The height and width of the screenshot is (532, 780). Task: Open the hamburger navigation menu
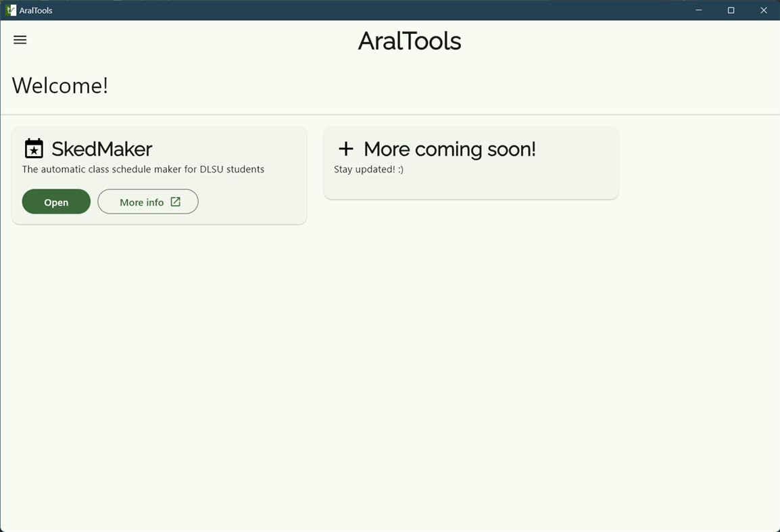(20, 40)
